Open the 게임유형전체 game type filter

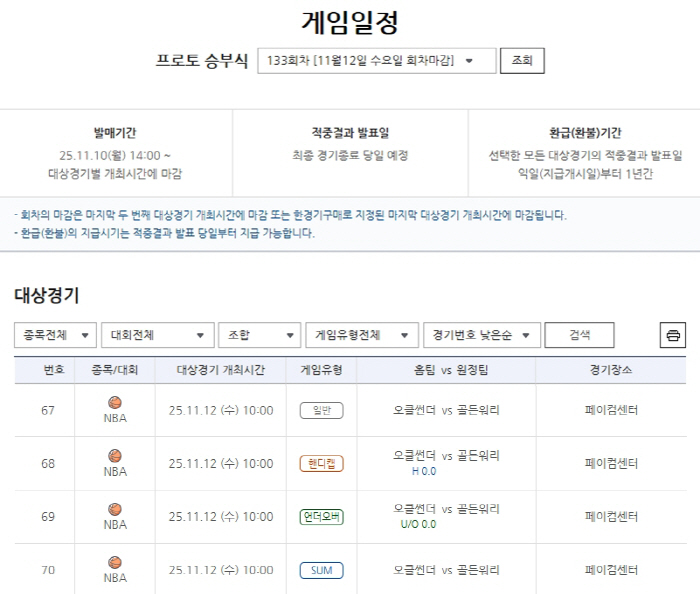[x=361, y=336]
